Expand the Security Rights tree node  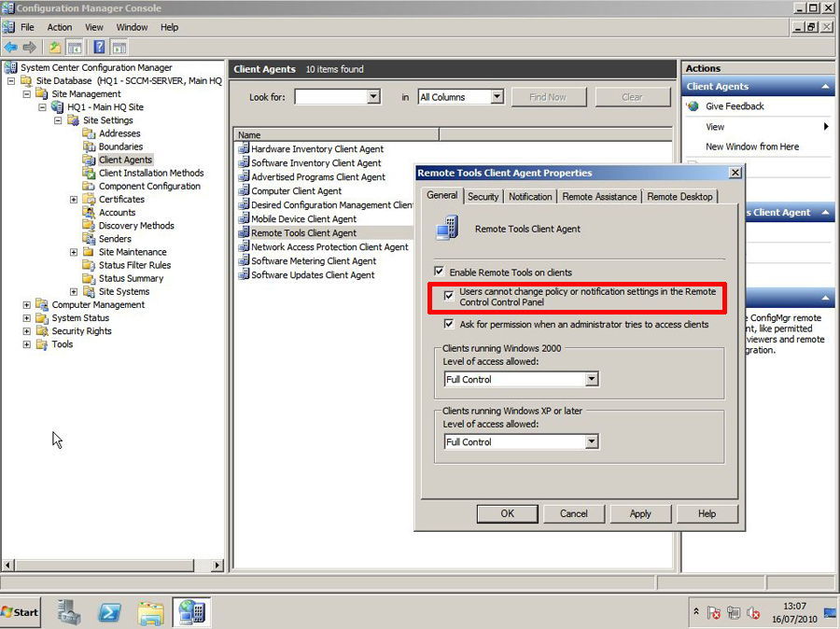tap(27, 331)
